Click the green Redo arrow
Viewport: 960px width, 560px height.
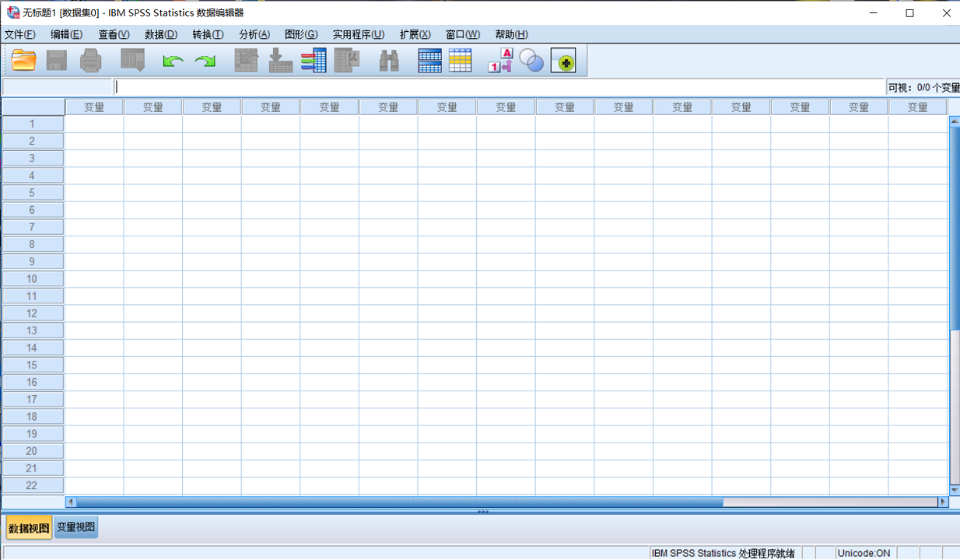(205, 61)
